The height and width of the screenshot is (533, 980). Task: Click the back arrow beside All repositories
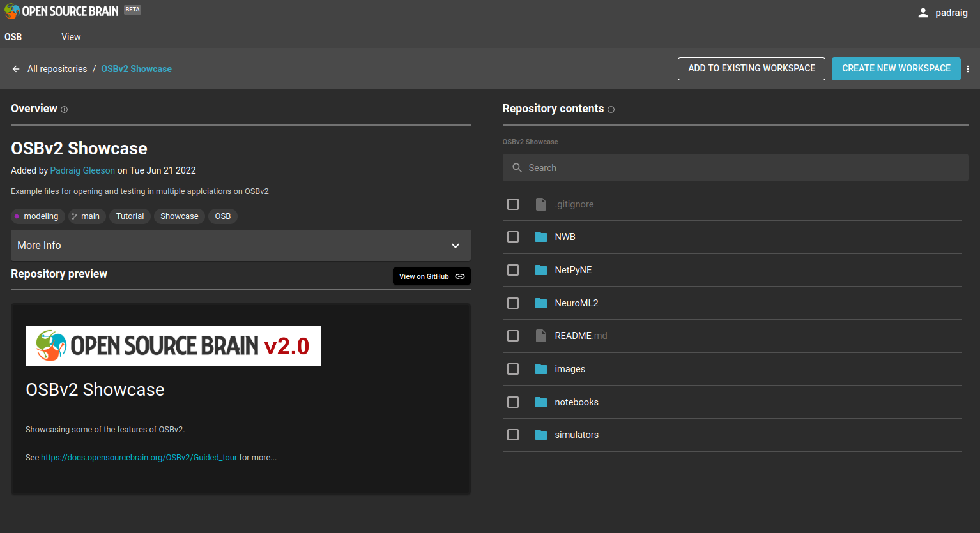(x=16, y=69)
